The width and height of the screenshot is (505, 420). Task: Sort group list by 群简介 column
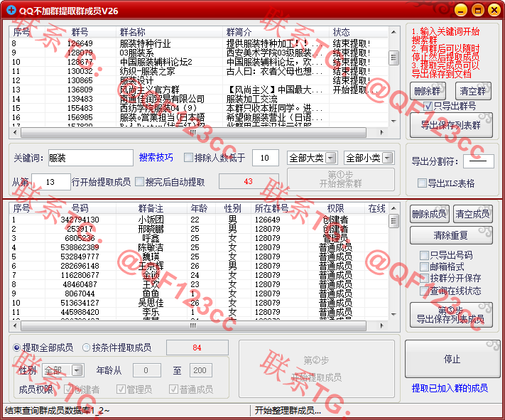point(276,32)
